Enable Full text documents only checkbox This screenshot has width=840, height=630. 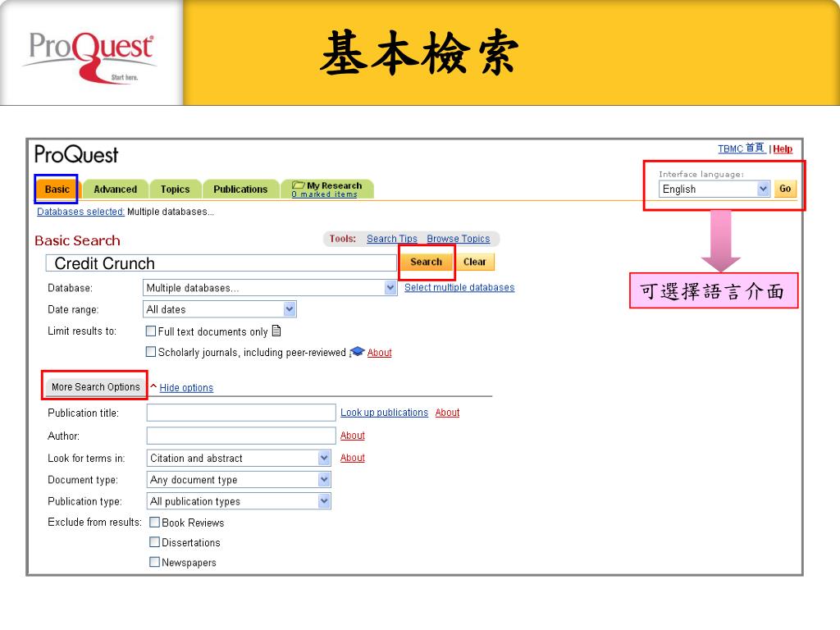click(x=151, y=331)
